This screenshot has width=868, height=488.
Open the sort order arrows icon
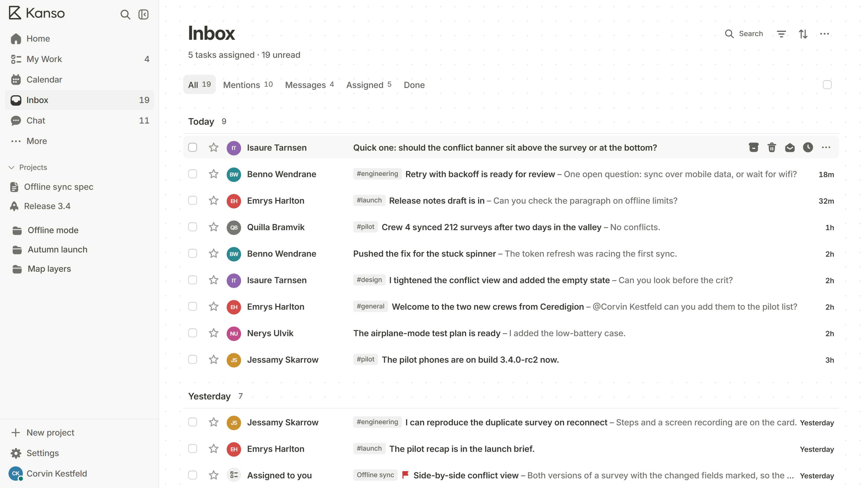pyautogui.click(x=803, y=34)
